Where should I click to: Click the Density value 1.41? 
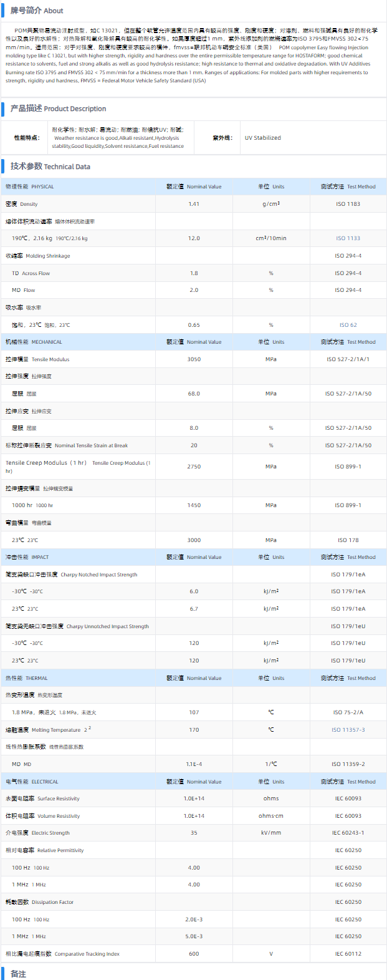(194, 204)
